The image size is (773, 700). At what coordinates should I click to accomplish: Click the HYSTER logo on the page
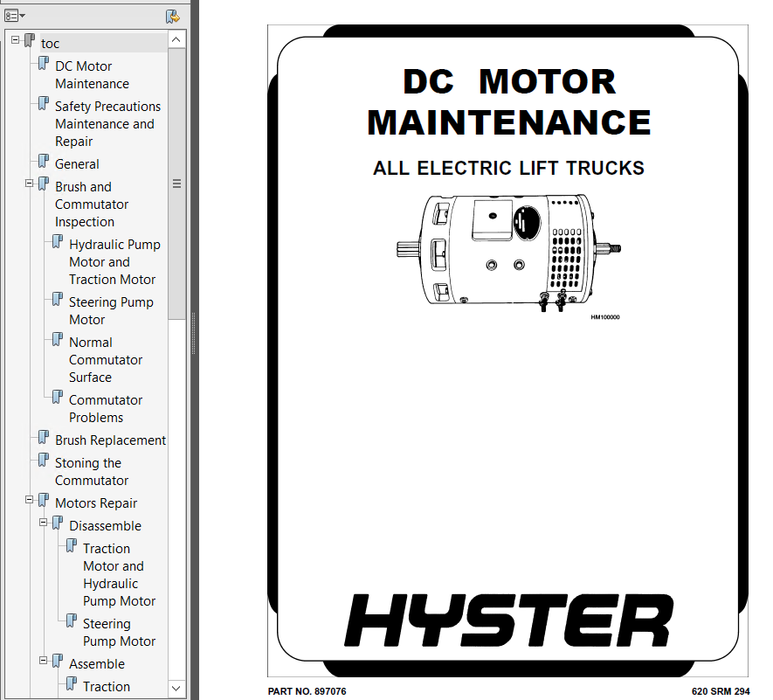508,620
